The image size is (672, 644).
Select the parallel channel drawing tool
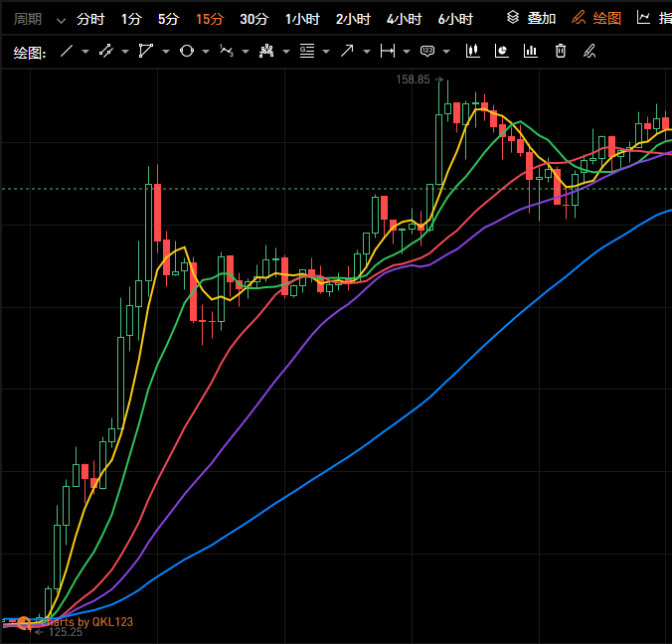click(x=106, y=52)
